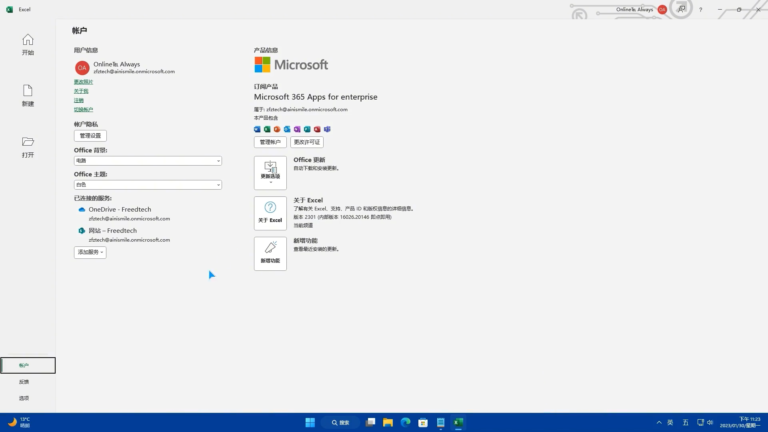Click the 英 input language indicator
The height and width of the screenshot is (432, 768).
coord(670,423)
